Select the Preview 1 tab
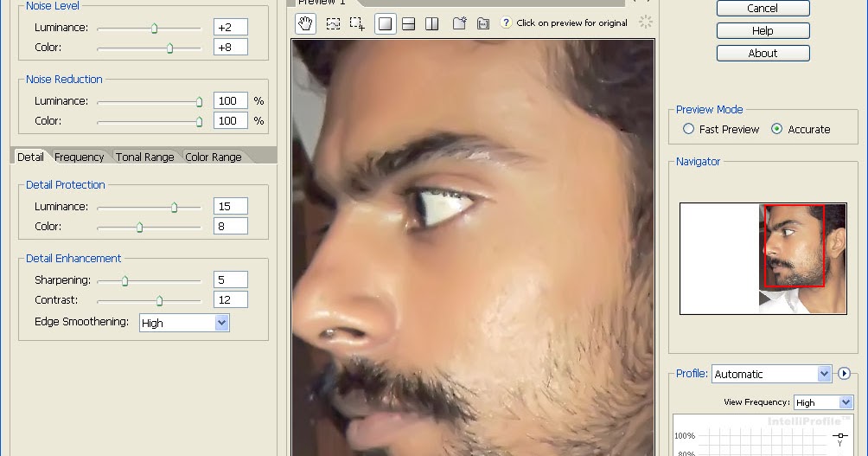868x456 pixels. (322, 3)
